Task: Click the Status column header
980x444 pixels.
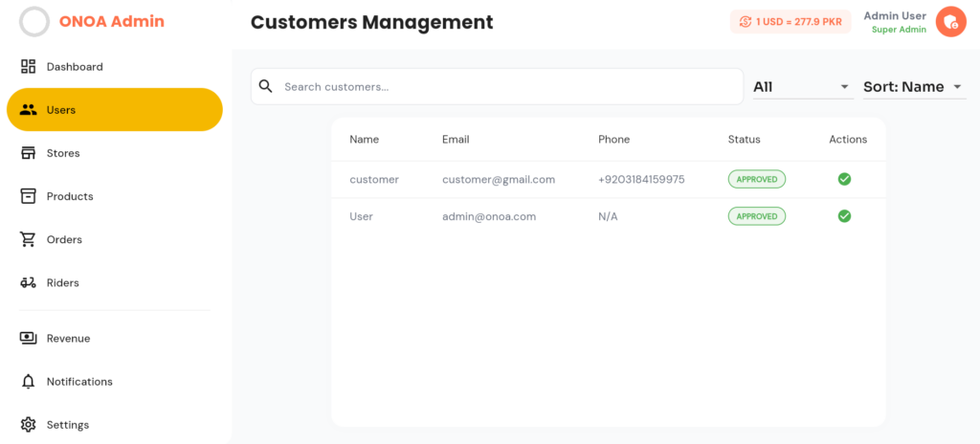Action: tap(745, 140)
